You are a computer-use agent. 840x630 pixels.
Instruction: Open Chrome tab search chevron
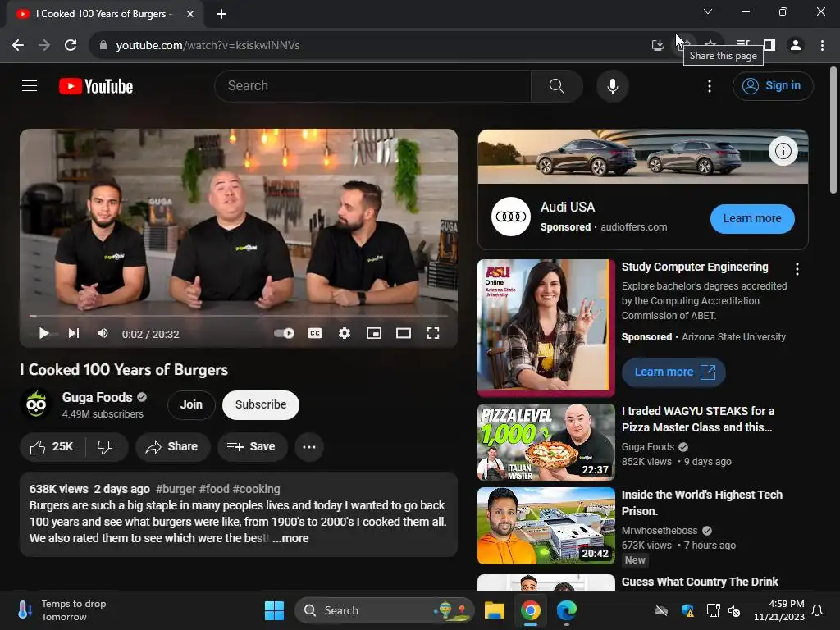708,11
